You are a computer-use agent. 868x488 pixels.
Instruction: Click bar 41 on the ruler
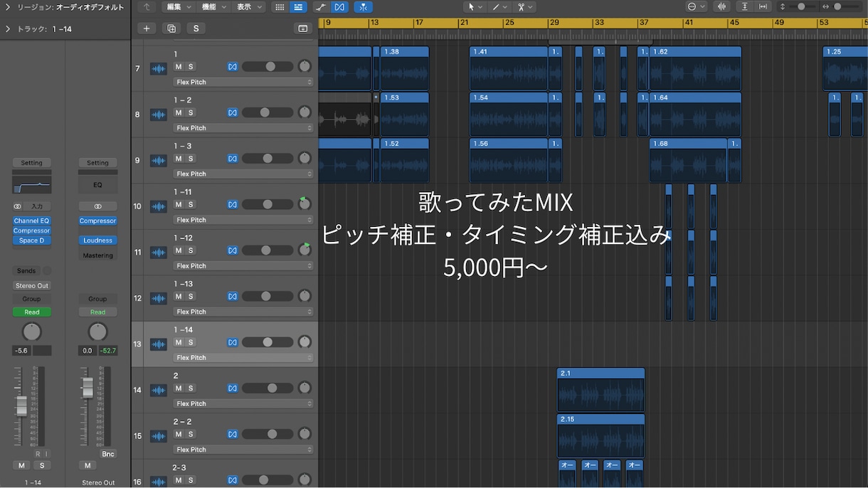point(688,23)
